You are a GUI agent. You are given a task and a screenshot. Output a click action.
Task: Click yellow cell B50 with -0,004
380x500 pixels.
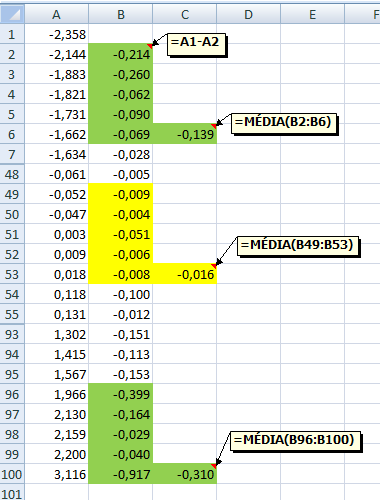pos(121,214)
